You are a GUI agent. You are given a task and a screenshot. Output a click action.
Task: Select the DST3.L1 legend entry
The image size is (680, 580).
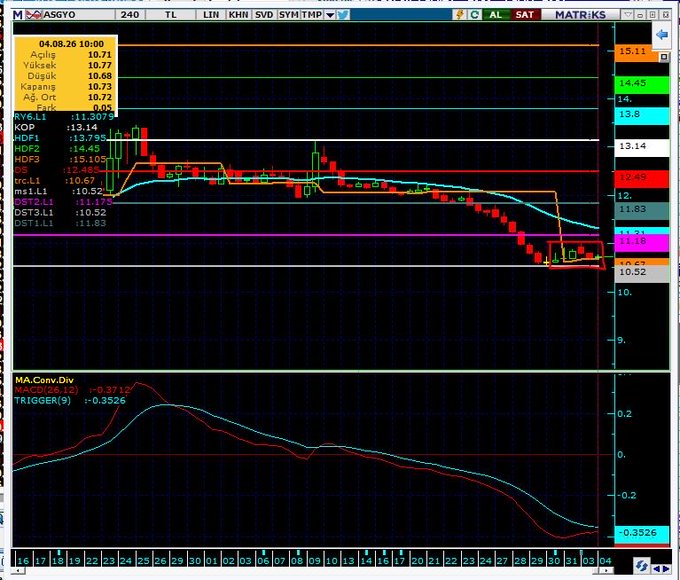pos(60,213)
